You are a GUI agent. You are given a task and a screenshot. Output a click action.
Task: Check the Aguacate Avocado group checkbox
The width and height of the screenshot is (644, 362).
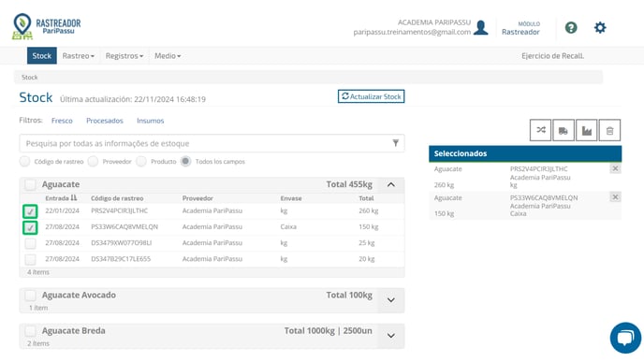[x=30, y=295]
